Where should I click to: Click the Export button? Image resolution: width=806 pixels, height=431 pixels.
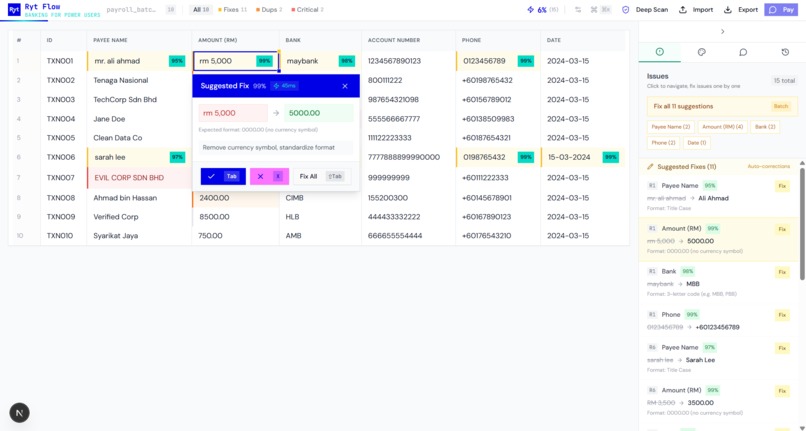(x=741, y=10)
